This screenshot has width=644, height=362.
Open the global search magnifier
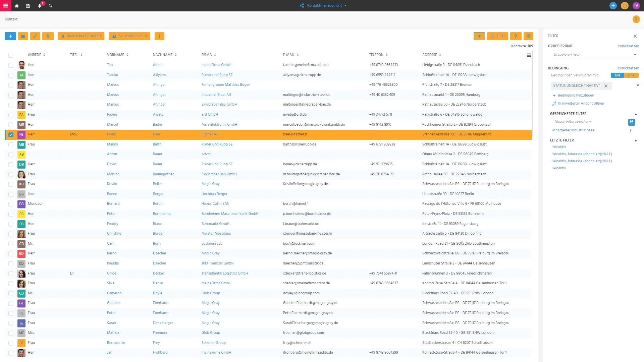click(x=51, y=6)
